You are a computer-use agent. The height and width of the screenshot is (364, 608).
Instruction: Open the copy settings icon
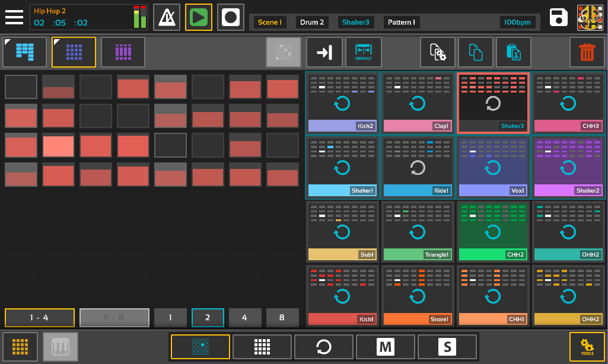click(x=438, y=52)
